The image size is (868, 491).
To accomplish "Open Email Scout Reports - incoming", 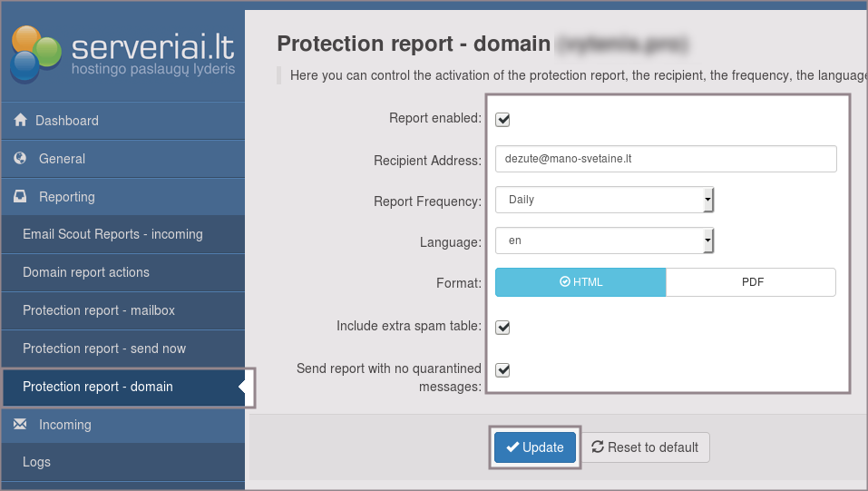I will point(112,234).
